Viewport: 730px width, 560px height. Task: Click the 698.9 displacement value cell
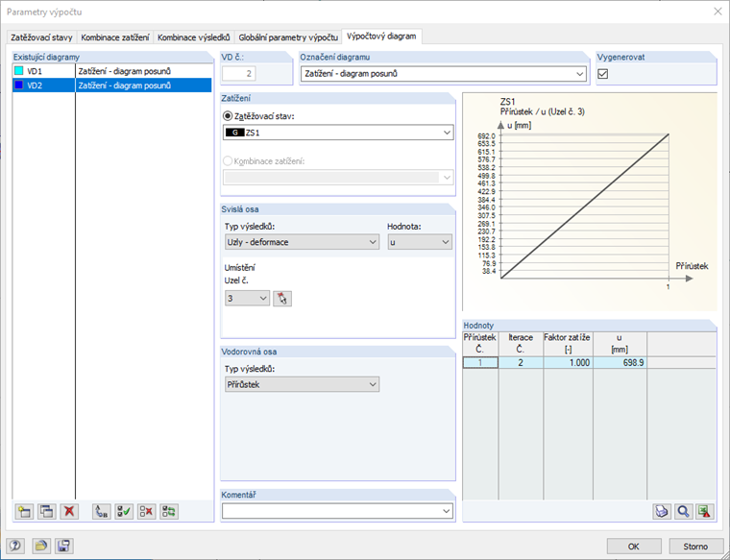pyautogui.click(x=620, y=363)
